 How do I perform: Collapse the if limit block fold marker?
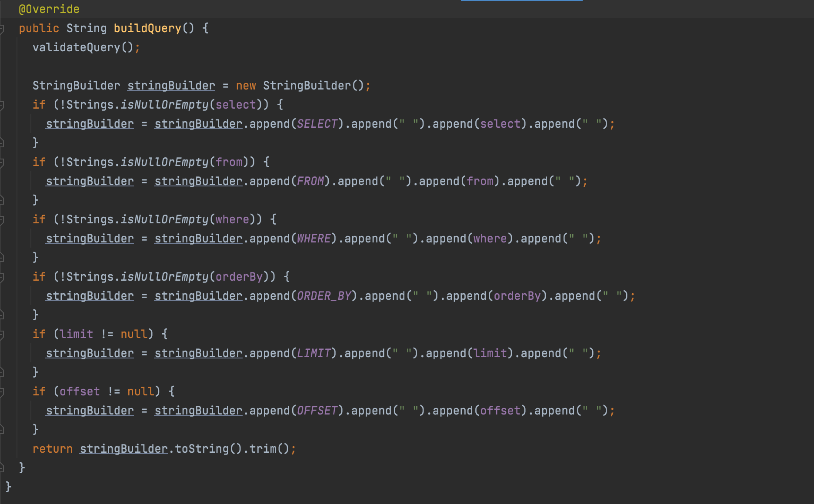[2, 335]
